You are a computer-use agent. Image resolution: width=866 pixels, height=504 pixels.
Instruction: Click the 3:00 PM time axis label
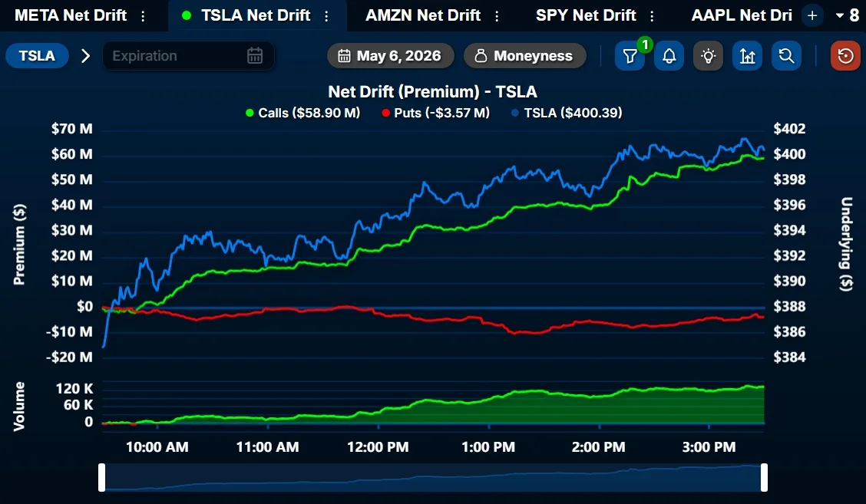click(x=709, y=447)
